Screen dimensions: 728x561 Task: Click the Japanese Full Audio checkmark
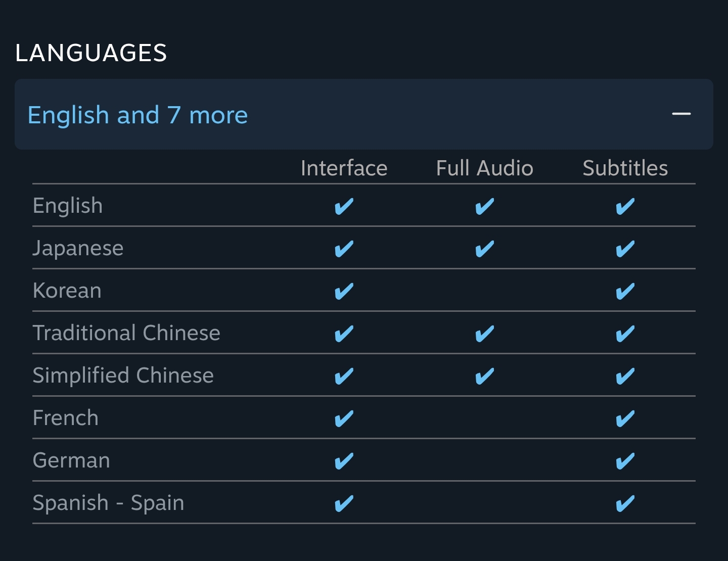(484, 249)
